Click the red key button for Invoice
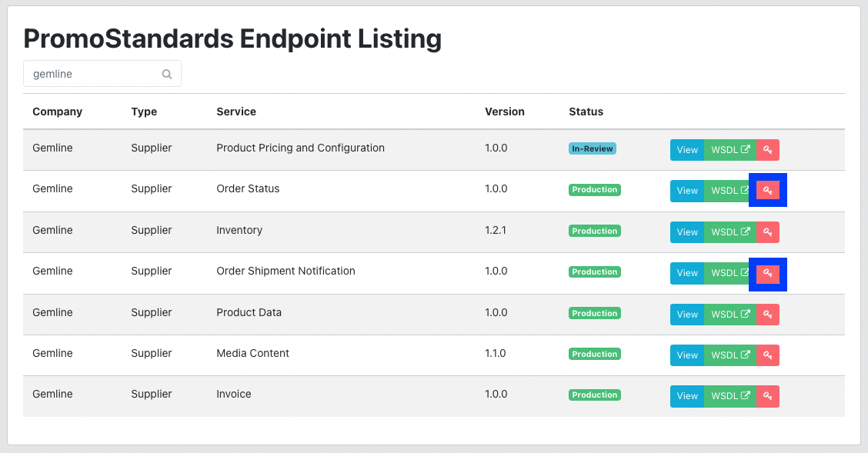This screenshot has width=868, height=453. [x=768, y=396]
